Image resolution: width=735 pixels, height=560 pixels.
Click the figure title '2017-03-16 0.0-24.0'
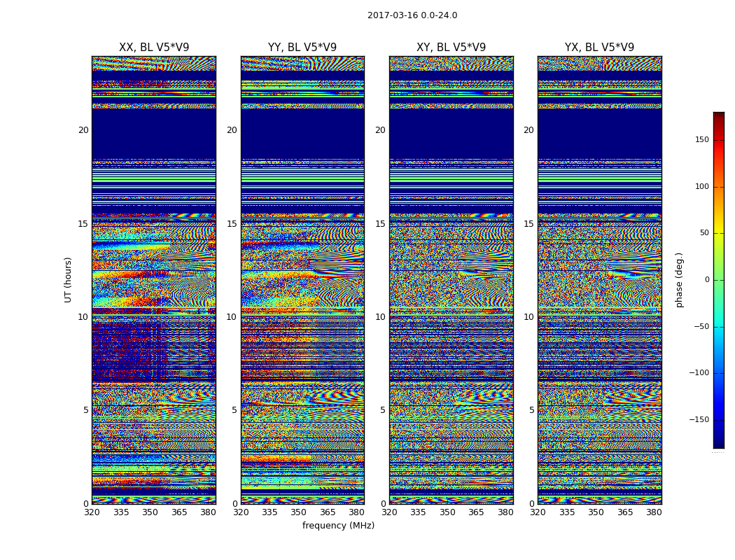click(412, 15)
